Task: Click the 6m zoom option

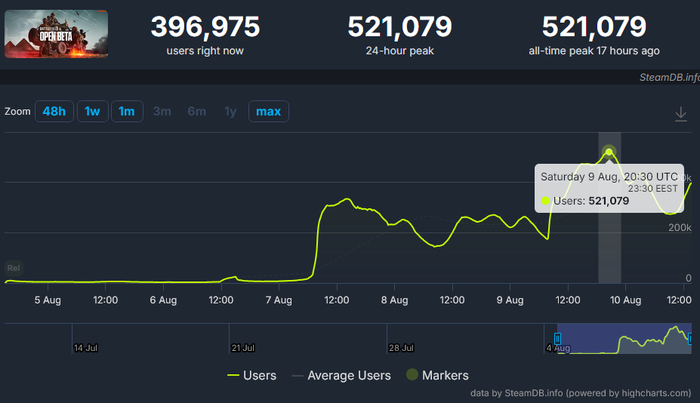Action: (x=196, y=111)
